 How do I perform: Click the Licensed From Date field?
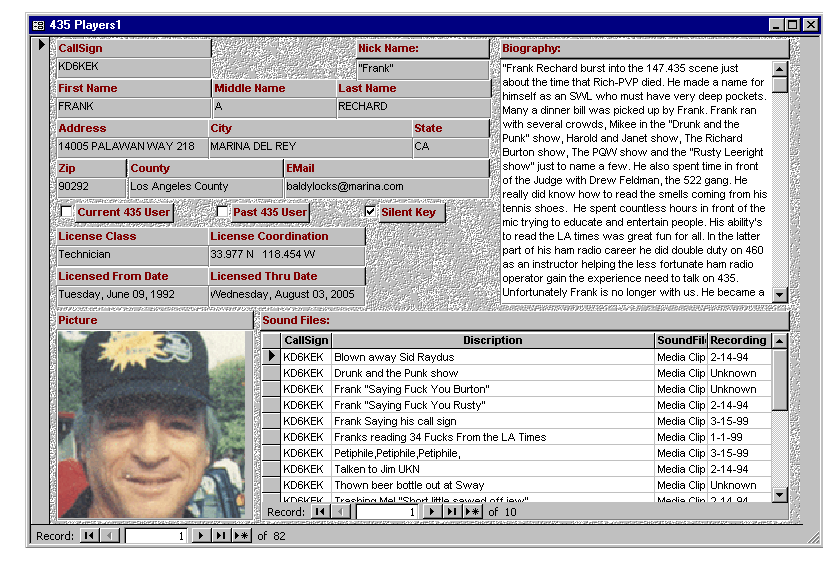(x=132, y=295)
